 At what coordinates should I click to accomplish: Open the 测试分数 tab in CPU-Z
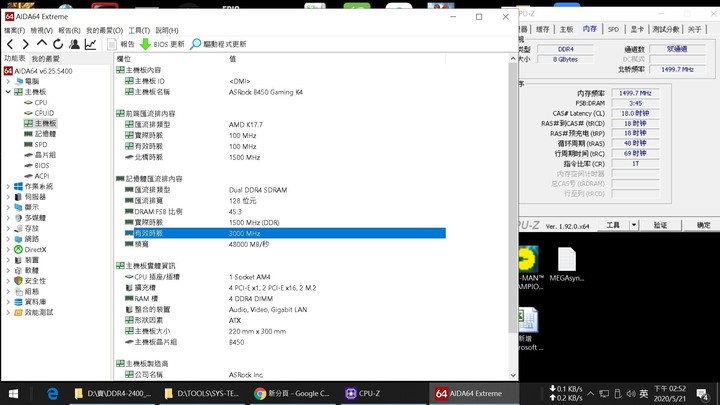(665, 29)
